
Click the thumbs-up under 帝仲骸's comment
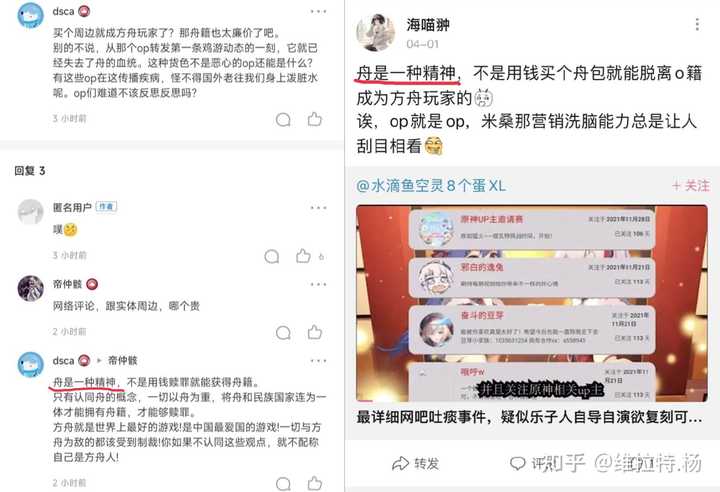click(x=315, y=332)
